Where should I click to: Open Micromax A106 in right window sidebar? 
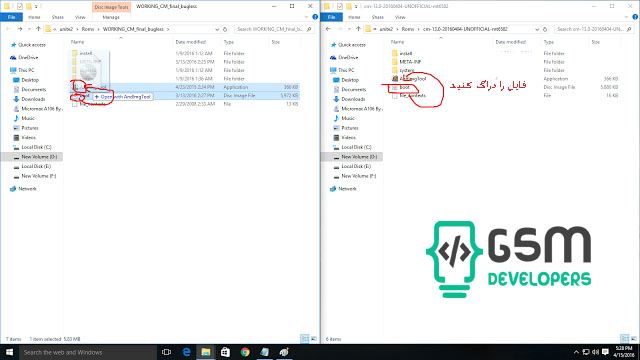(358, 109)
